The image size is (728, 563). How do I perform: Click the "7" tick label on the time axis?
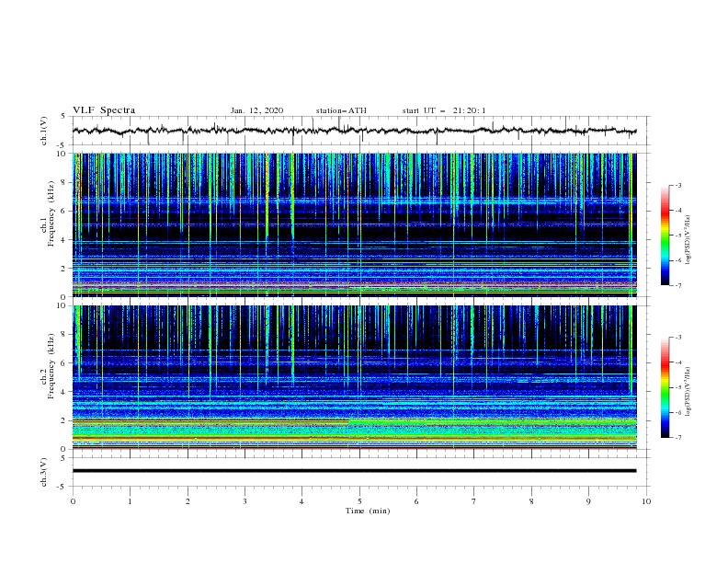(474, 501)
